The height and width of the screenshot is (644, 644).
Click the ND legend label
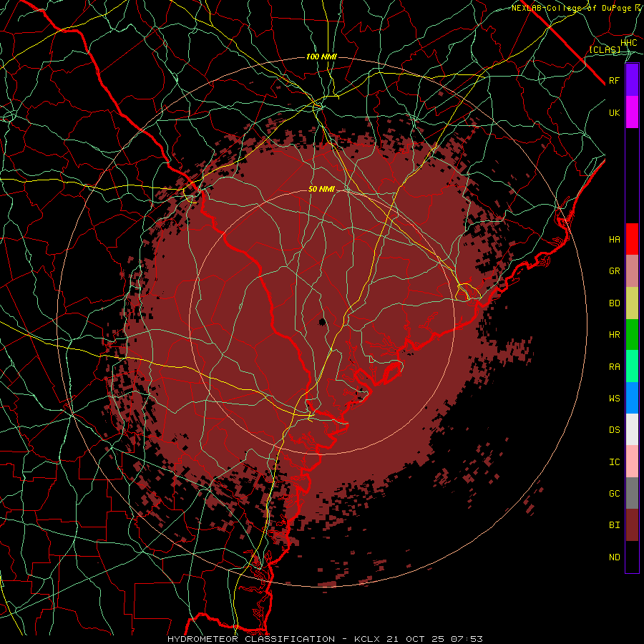(615, 557)
